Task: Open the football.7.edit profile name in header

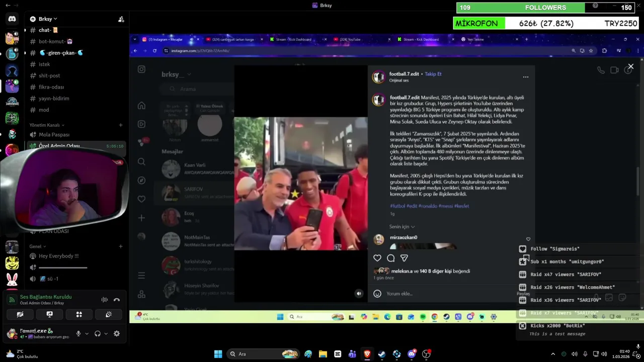Action: [x=404, y=74]
